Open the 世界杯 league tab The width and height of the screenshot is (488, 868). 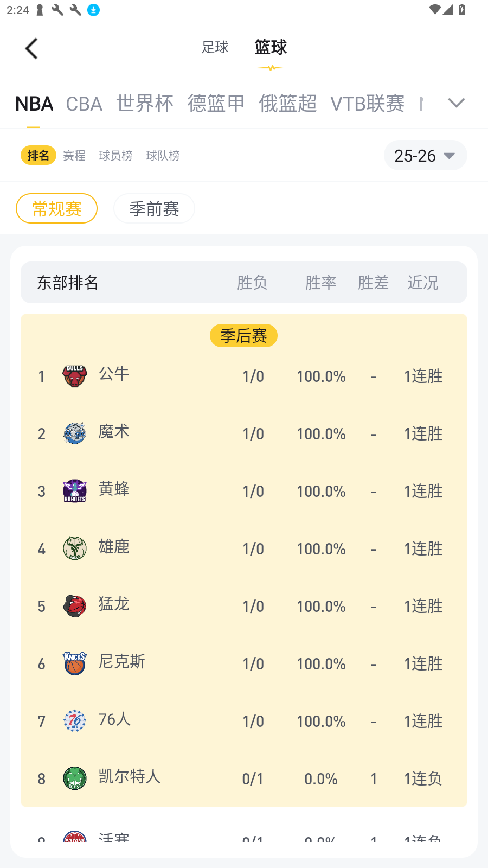pyautogui.click(x=145, y=103)
